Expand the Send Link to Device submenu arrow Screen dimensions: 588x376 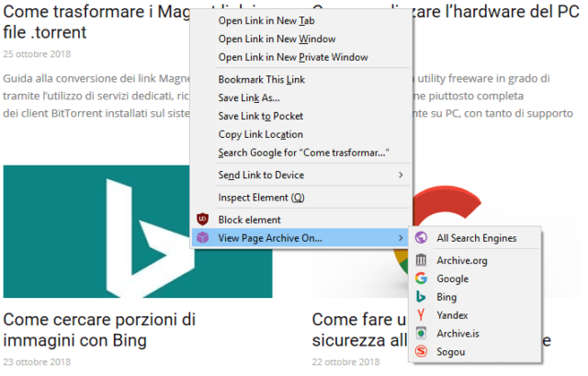[400, 175]
